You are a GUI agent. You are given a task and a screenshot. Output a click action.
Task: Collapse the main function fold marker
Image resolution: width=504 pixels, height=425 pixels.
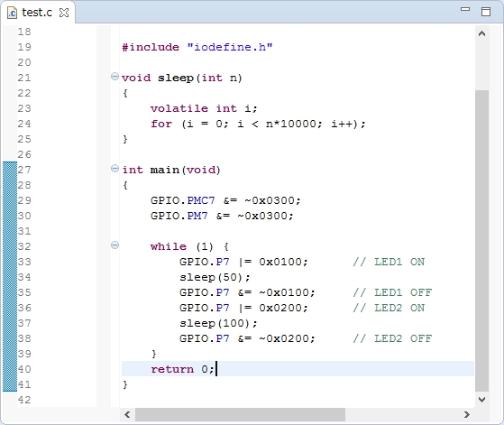coord(115,169)
